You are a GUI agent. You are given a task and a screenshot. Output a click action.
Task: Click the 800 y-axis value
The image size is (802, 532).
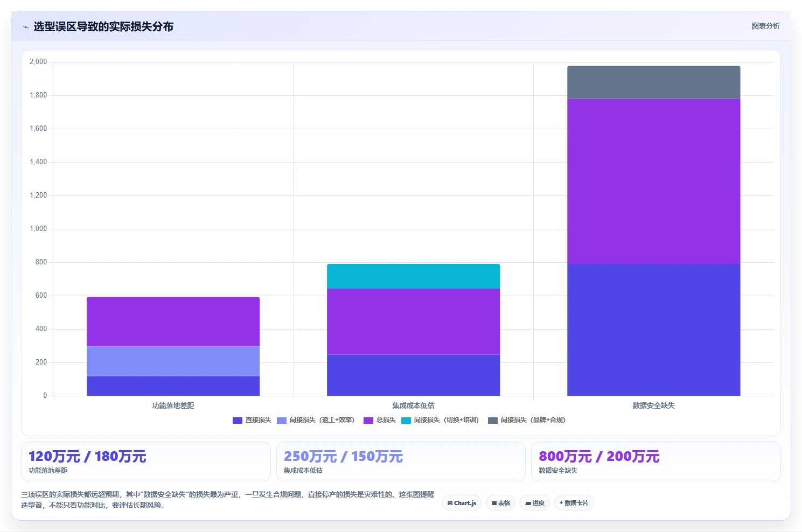pyautogui.click(x=41, y=262)
